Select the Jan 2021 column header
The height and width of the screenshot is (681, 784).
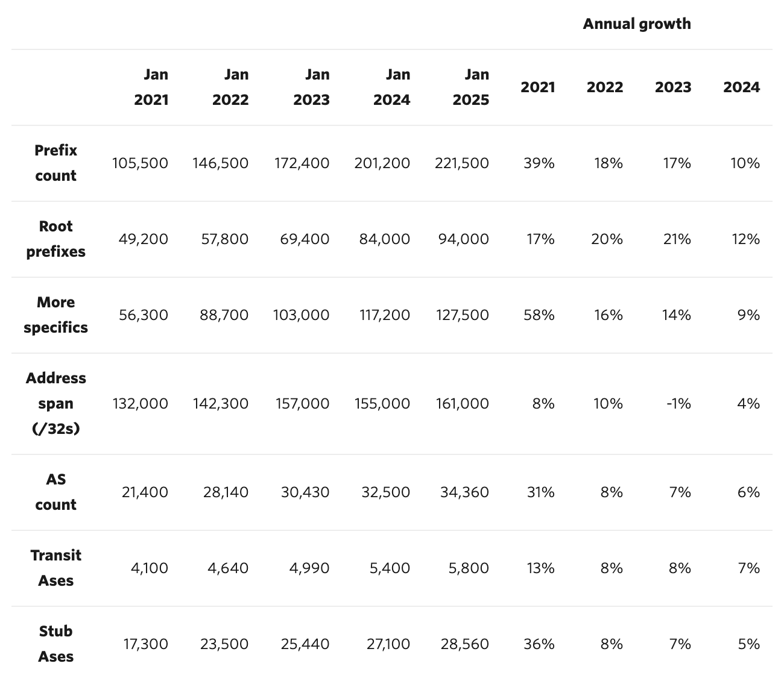[151, 87]
